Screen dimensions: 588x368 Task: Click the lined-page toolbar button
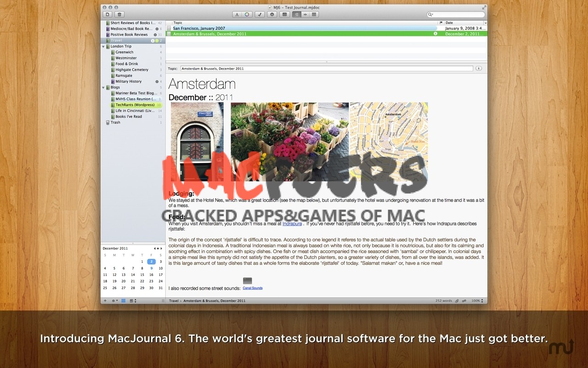pyautogui.click(x=285, y=15)
